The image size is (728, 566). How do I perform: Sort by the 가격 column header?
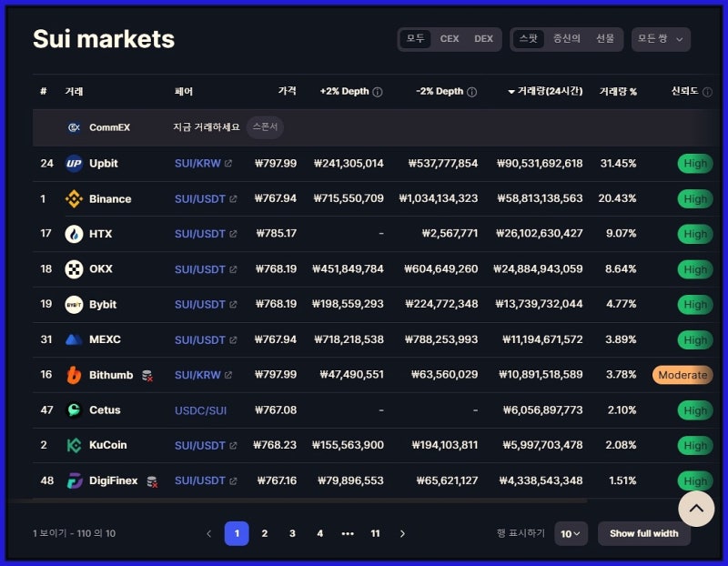pyautogui.click(x=287, y=90)
